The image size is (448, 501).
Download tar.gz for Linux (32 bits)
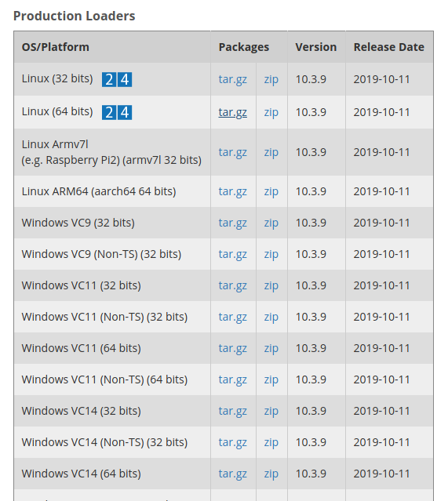click(233, 79)
